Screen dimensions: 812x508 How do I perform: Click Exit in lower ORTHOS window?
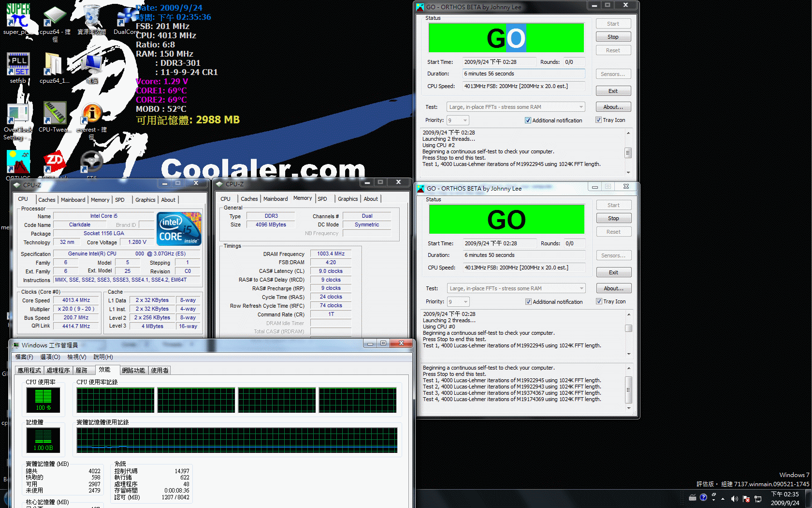click(613, 272)
